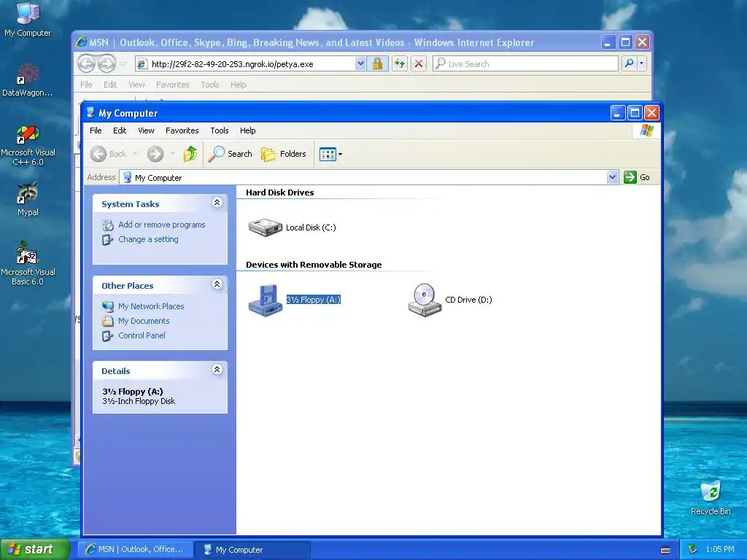
Task: Click the search magnifier button in Internet Explorer
Action: (629, 63)
